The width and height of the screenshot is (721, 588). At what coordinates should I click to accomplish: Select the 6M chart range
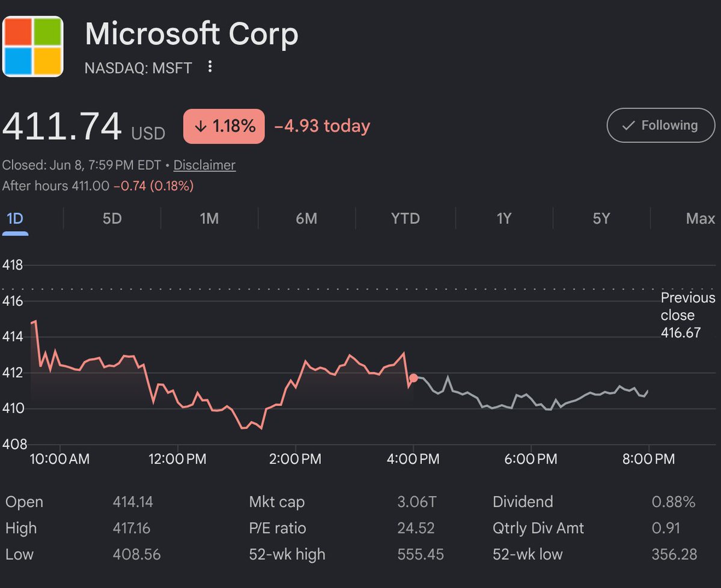pyautogui.click(x=306, y=219)
